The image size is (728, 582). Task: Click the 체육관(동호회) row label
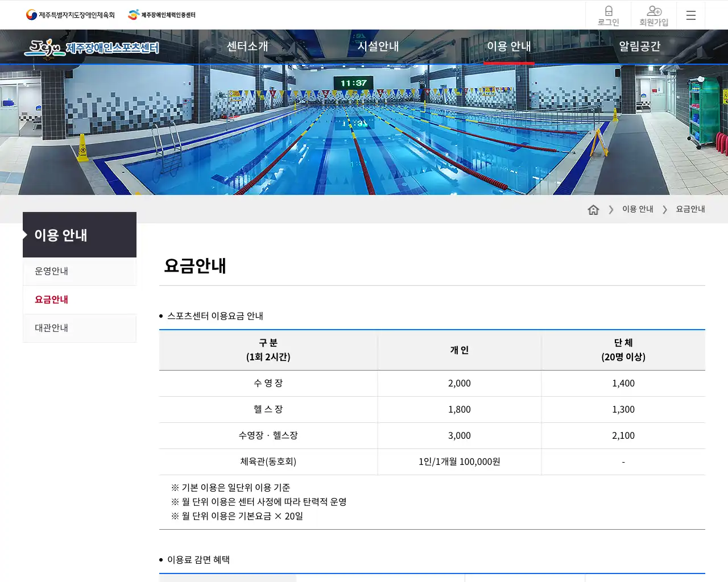(268, 462)
